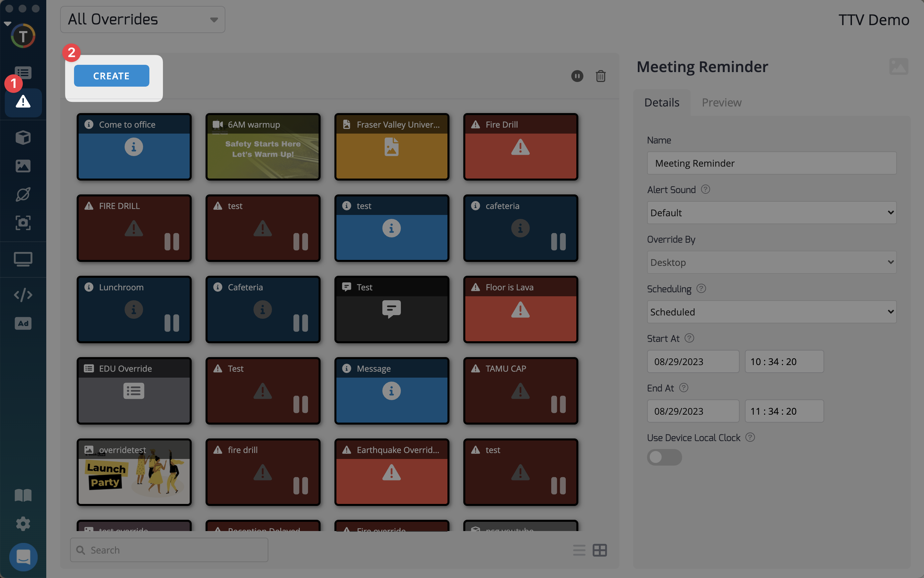Click the Search input field
Viewport: 924px width, 578px height.
click(169, 550)
